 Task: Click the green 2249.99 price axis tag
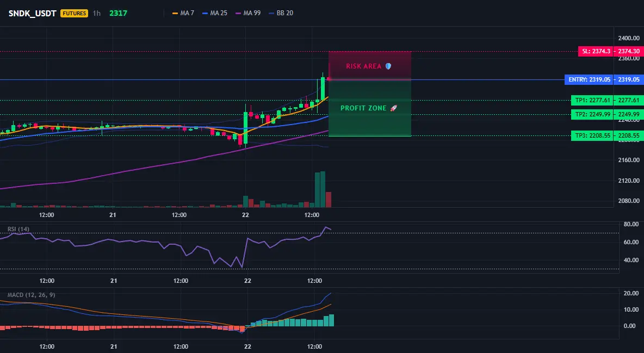click(629, 115)
